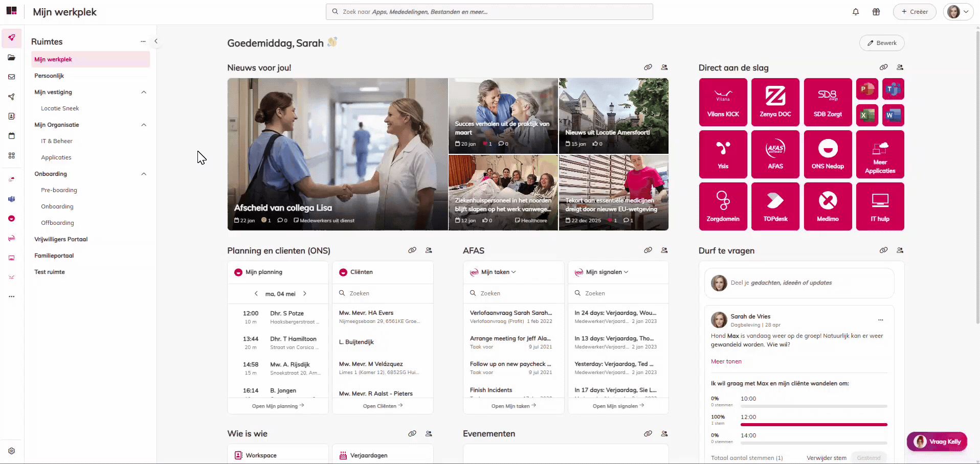The height and width of the screenshot is (464, 980).
Task: Click Open Mijn taken link
Action: coord(514,406)
